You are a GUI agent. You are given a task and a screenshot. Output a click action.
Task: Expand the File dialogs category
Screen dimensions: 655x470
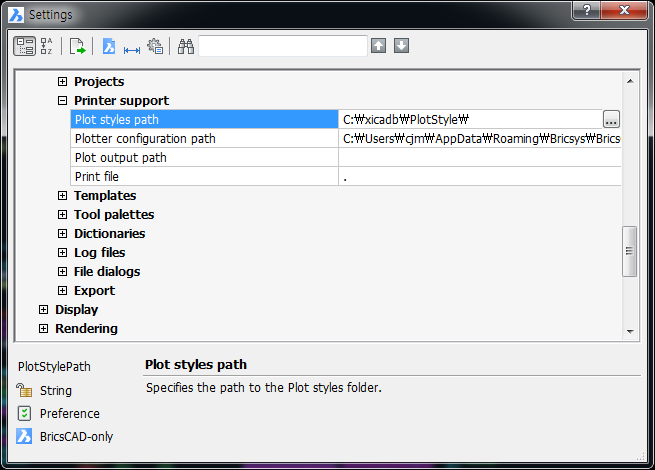[x=62, y=272]
